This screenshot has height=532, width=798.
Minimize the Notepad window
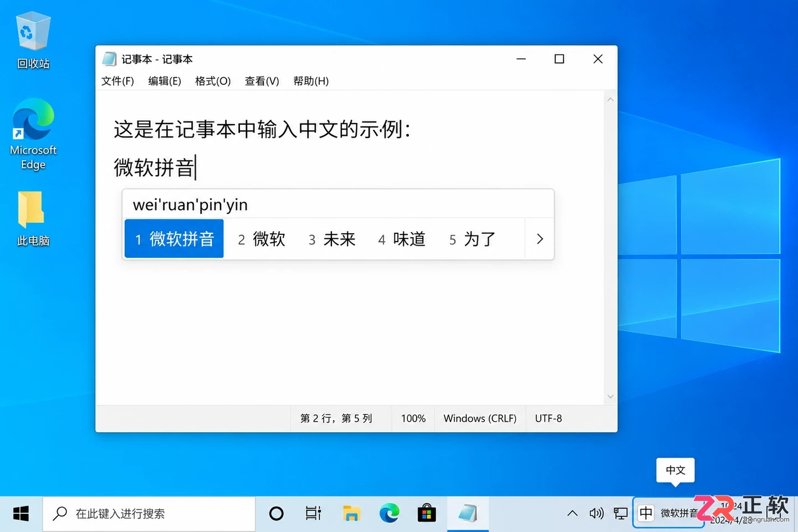[521, 59]
